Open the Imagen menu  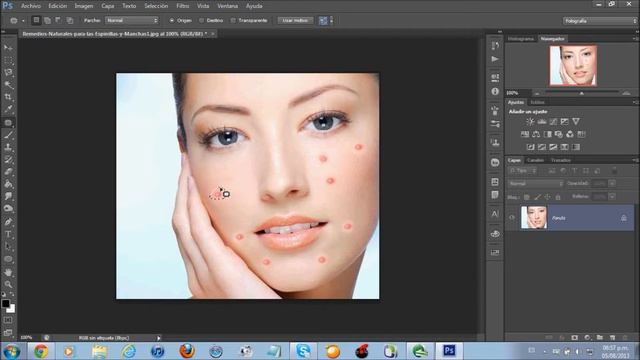click(84, 6)
